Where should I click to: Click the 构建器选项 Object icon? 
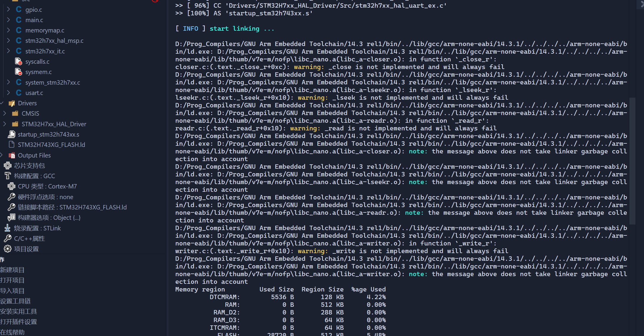click(x=11, y=217)
